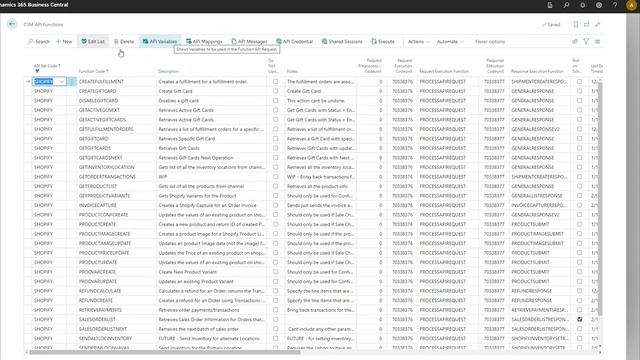
Task: Click the Notes column header
Action: point(292,71)
